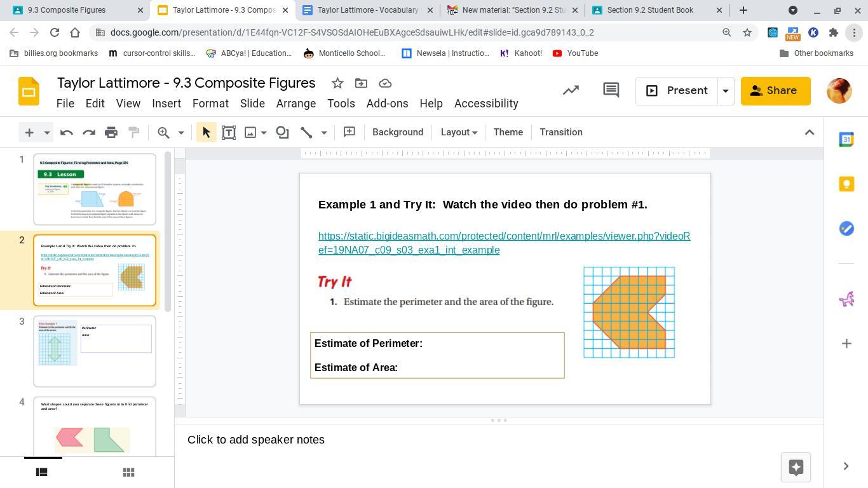This screenshot has height=488, width=868.
Task: Click the Print icon in toolbar
Action: pos(111,132)
